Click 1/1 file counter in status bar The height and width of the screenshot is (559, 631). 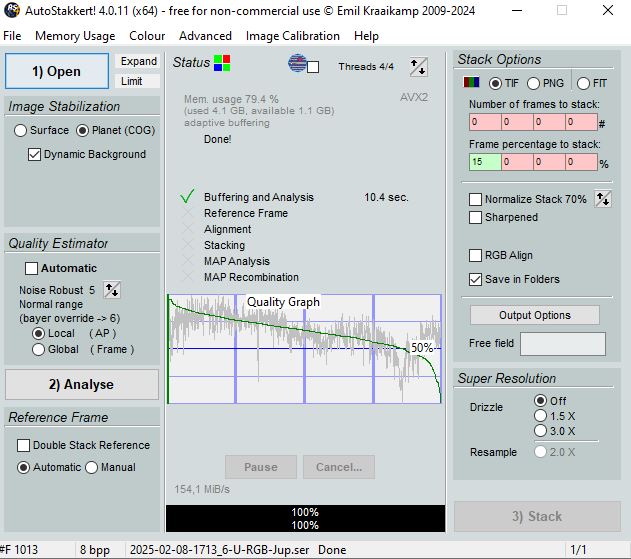pyautogui.click(x=578, y=550)
